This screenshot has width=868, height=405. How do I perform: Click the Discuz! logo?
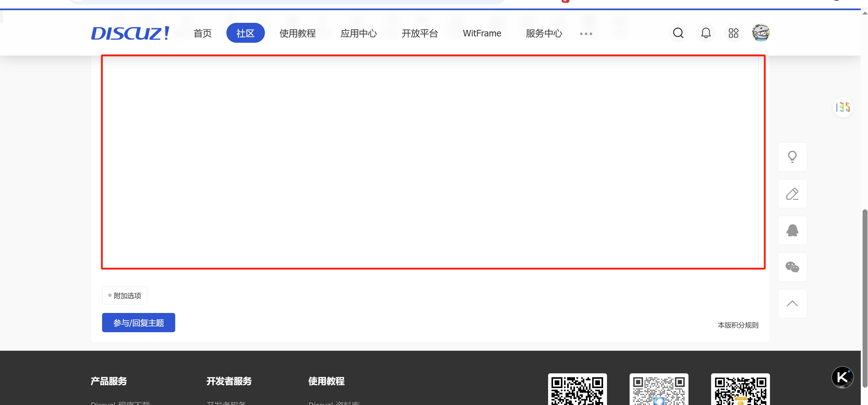pos(130,33)
